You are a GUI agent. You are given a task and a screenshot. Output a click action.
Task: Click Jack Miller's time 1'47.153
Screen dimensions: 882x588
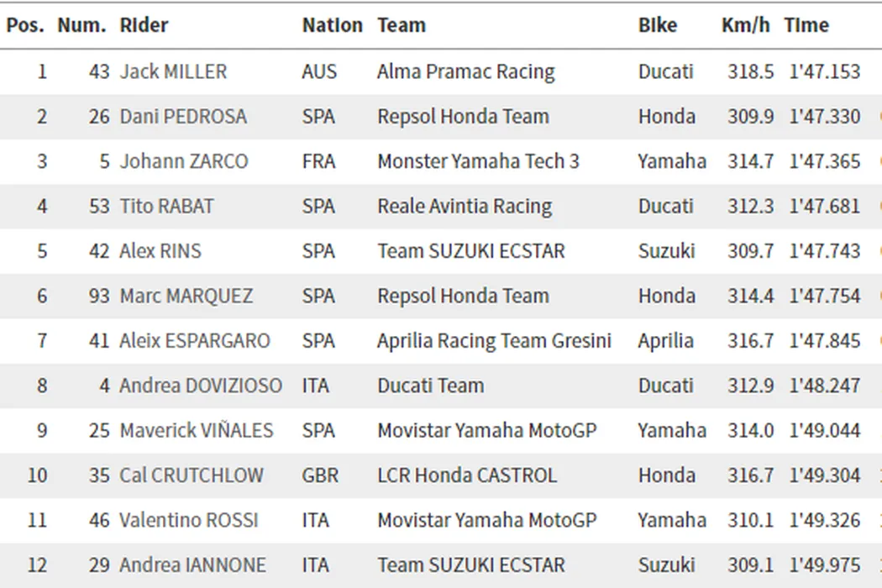[825, 71]
